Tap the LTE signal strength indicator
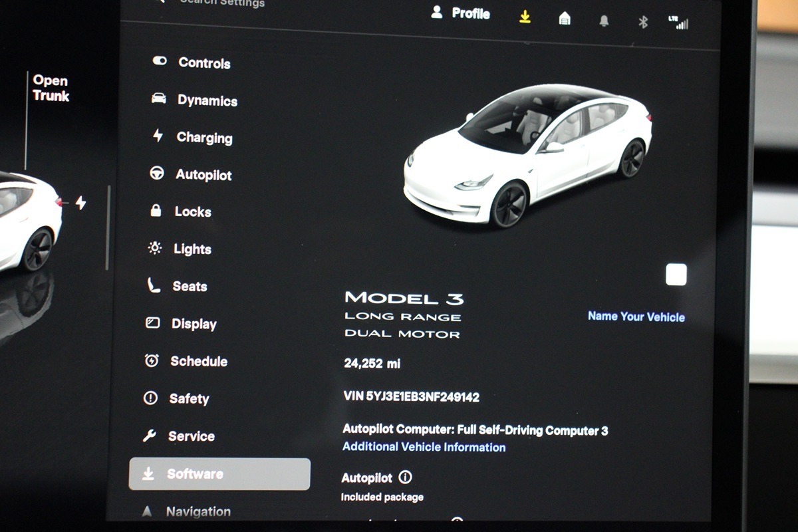 678,23
